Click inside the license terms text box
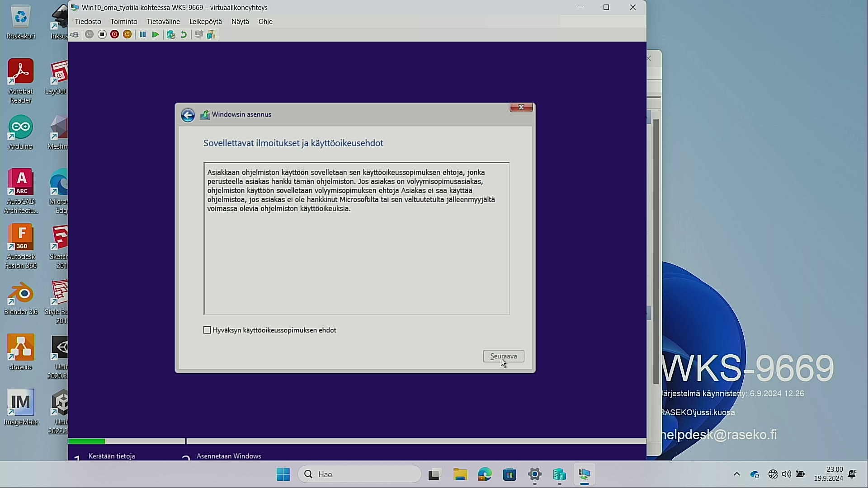Viewport: 868px width, 488px height. (357, 238)
